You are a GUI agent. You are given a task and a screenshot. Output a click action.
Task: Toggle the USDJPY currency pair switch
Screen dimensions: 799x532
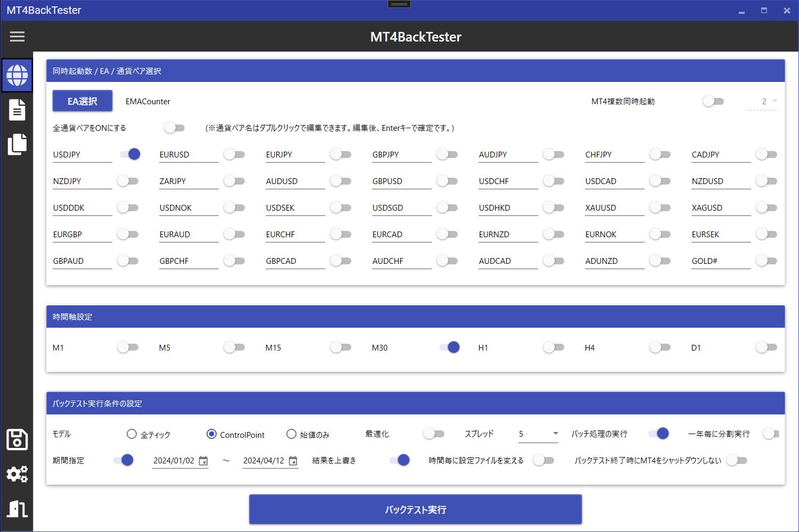pyautogui.click(x=129, y=154)
